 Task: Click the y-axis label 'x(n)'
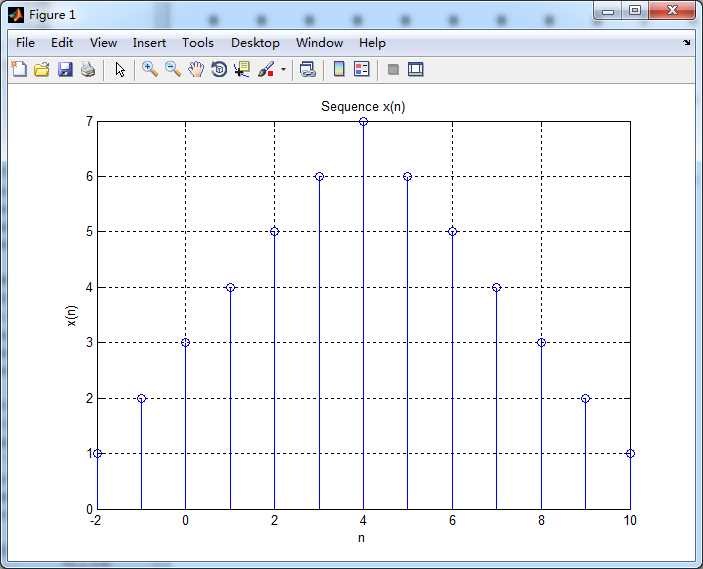click(72, 316)
